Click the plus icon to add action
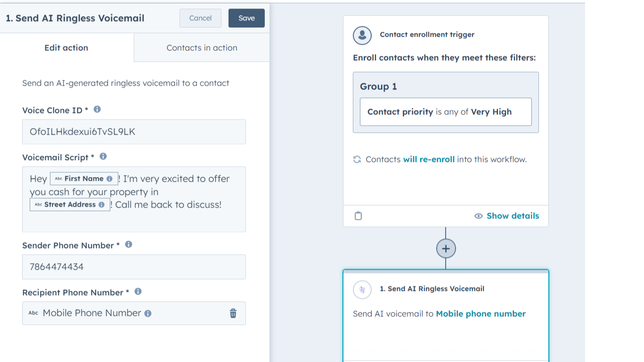Viewport: 644px width, 362px height. click(446, 249)
